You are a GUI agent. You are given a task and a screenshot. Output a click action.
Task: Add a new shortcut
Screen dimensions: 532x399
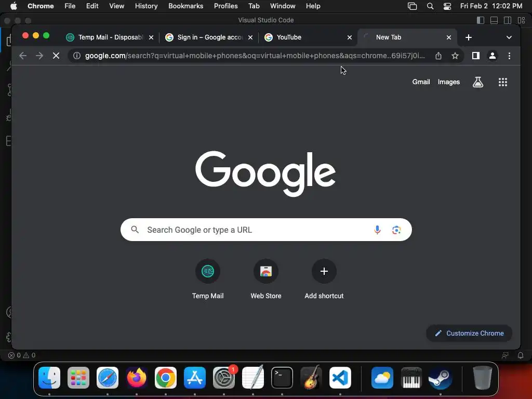pyautogui.click(x=324, y=279)
